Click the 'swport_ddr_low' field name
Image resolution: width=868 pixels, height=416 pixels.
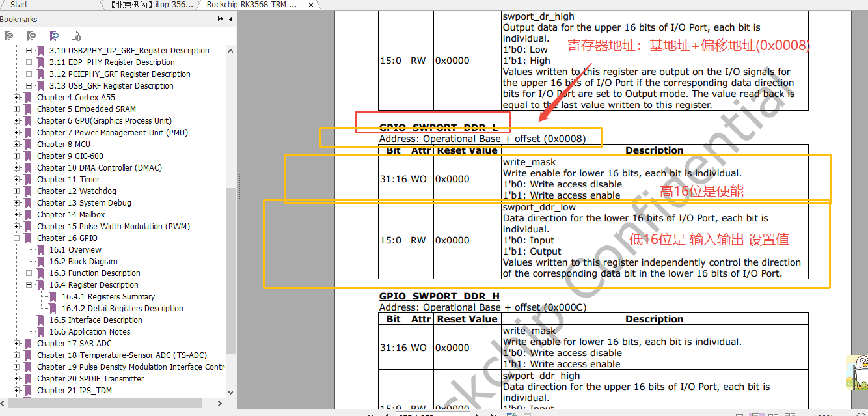pos(539,207)
